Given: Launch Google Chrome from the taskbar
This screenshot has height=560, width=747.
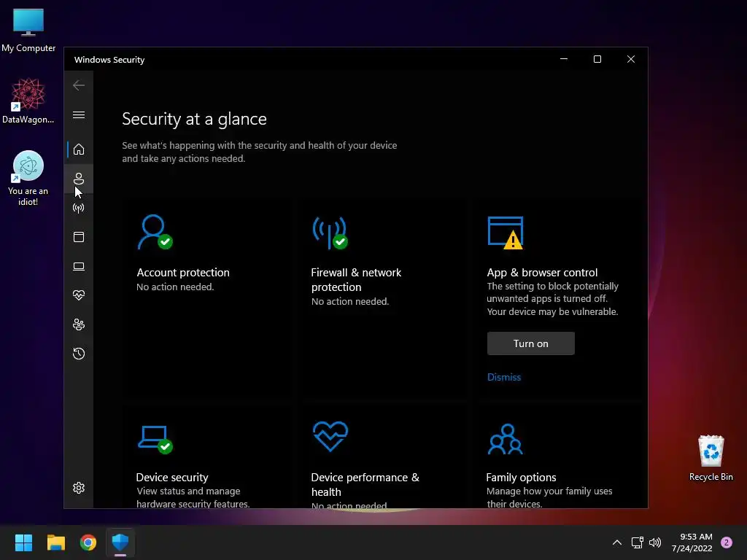Looking at the screenshot, I should pos(88,542).
